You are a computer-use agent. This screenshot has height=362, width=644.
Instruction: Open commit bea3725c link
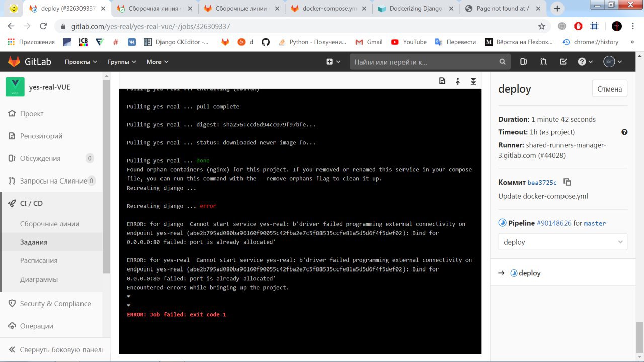pos(542,183)
